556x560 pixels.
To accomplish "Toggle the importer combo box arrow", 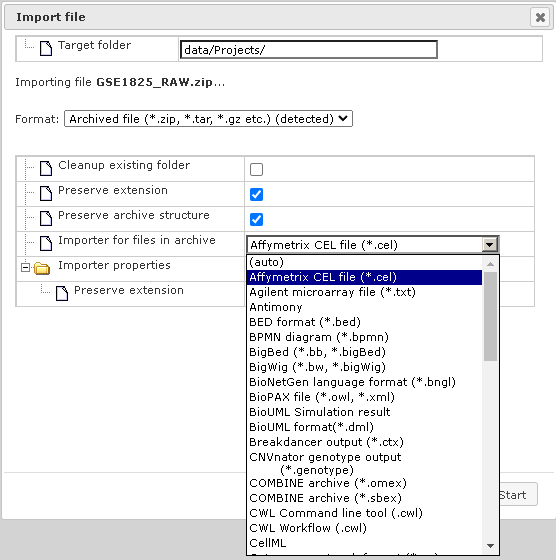I will pyautogui.click(x=490, y=245).
